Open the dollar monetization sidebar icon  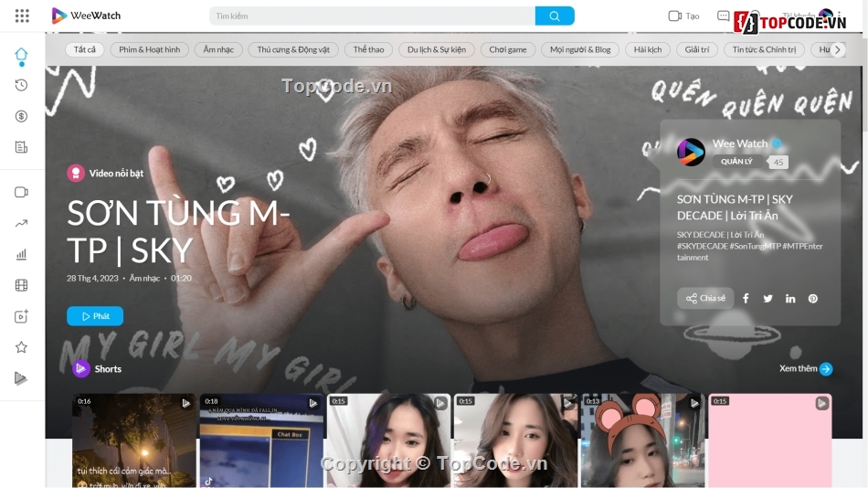[x=22, y=116]
